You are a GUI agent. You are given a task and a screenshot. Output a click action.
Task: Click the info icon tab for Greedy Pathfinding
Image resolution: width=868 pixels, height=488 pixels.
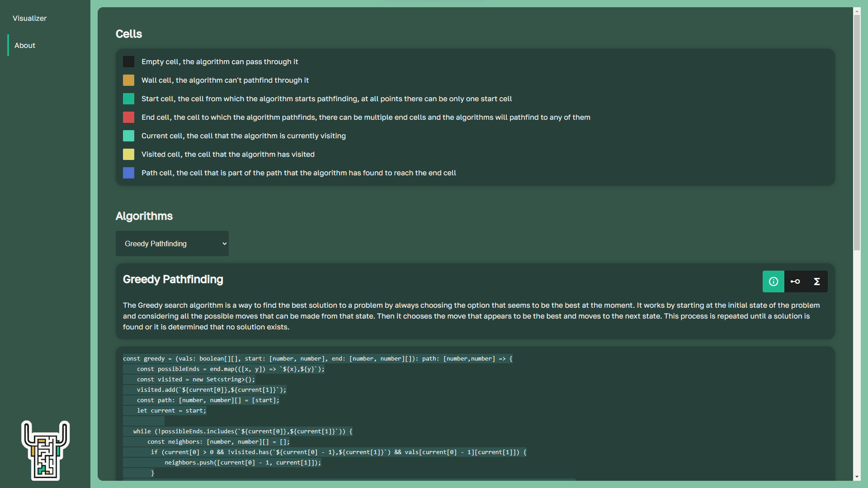pyautogui.click(x=773, y=282)
